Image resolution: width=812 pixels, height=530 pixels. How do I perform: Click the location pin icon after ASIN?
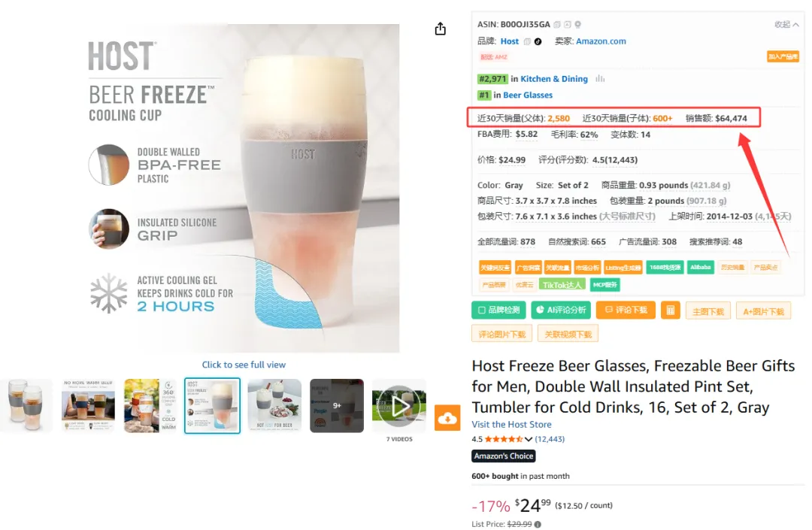(x=578, y=24)
